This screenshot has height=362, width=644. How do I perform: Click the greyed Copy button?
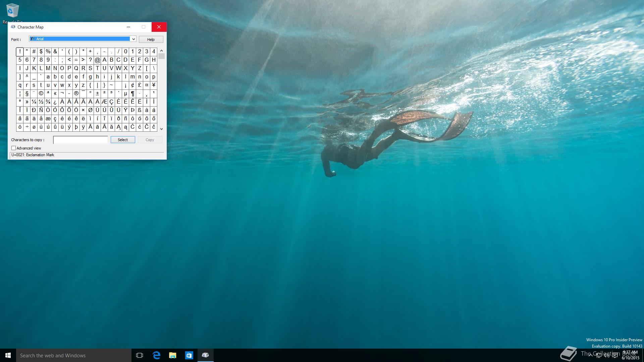150,140
